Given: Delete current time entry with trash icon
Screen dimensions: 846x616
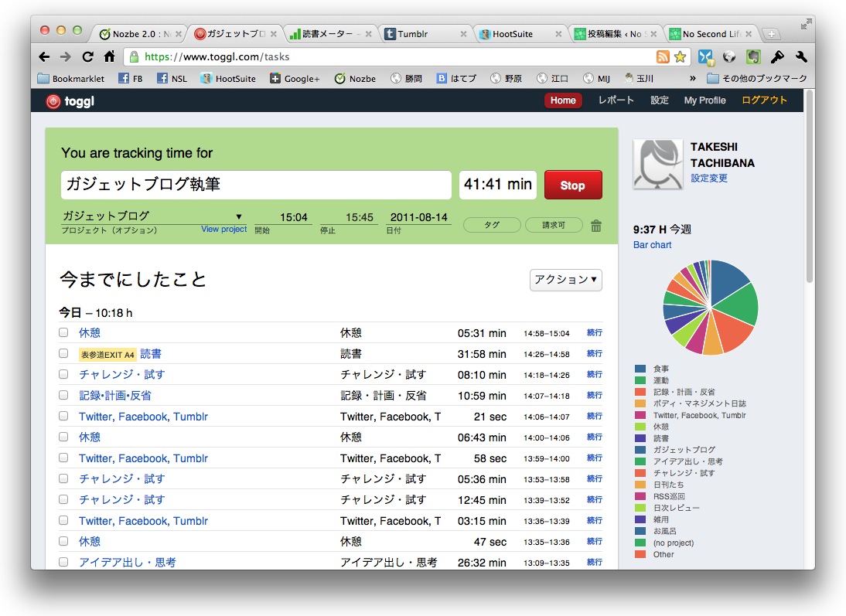Looking at the screenshot, I should click(596, 226).
